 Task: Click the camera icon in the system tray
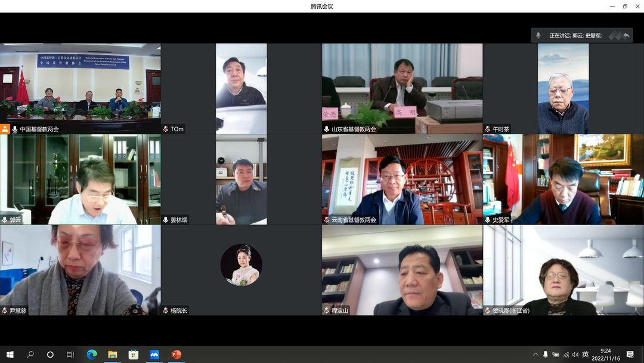[556, 354]
